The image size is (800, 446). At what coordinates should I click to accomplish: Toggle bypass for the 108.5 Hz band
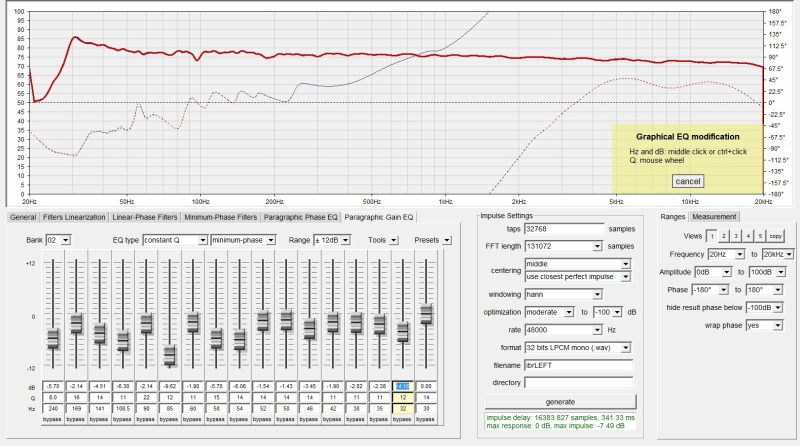click(123, 418)
